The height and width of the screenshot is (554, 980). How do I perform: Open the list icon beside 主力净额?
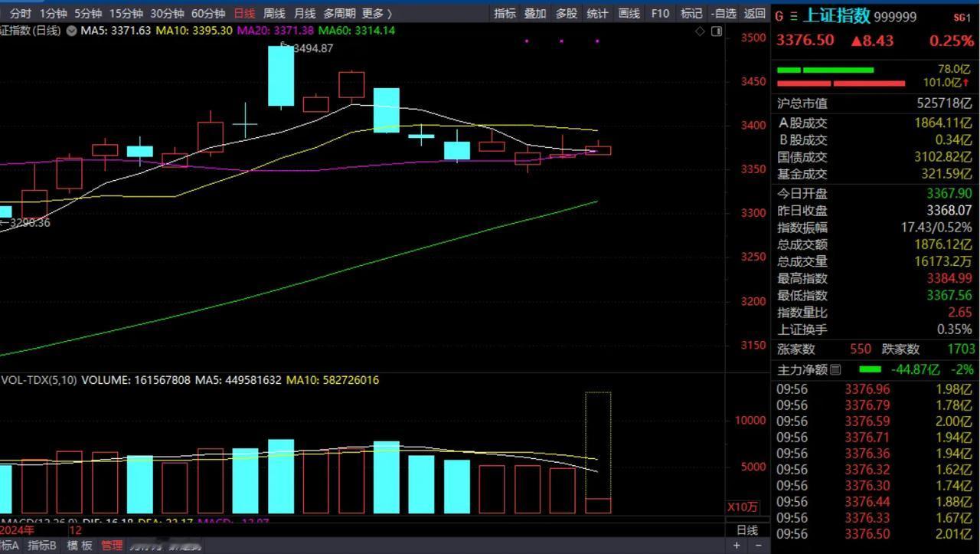click(x=835, y=369)
